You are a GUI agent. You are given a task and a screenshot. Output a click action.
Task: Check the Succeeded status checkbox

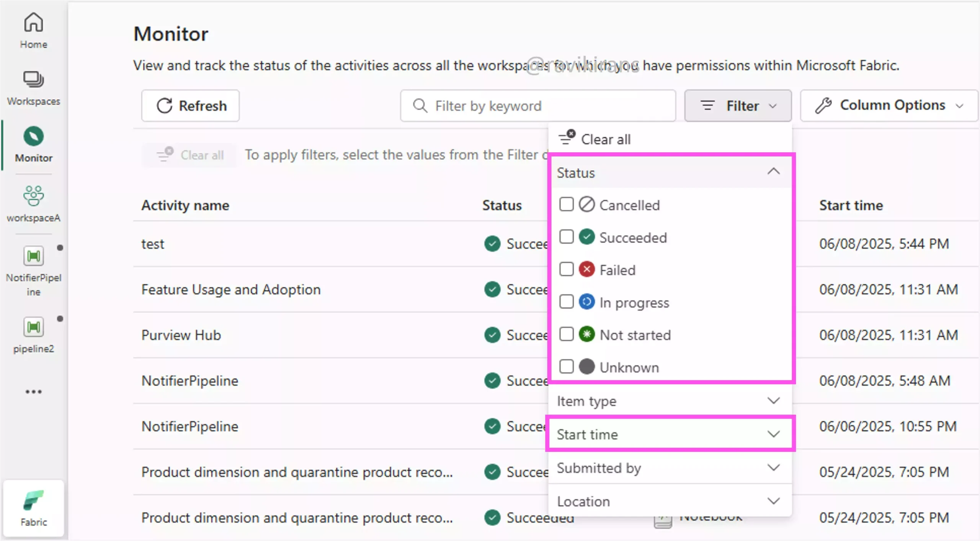pyautogui.click(x=567, y=237)
